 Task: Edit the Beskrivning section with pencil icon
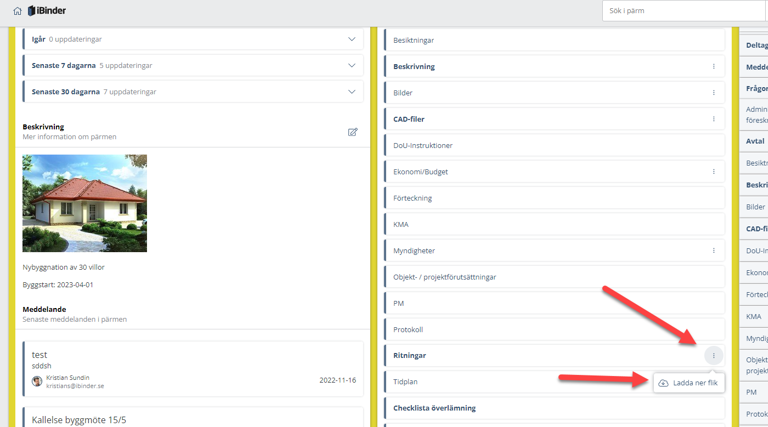[353, 132]
